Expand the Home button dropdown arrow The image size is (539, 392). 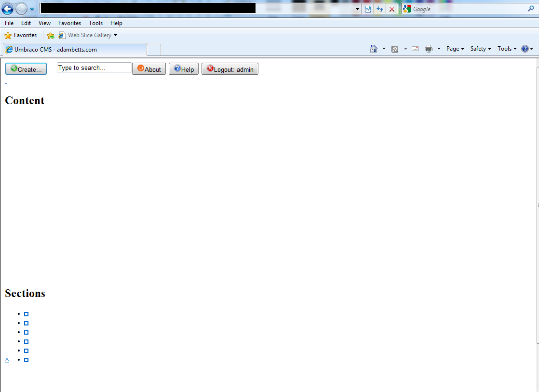click(x=384, y=49)
